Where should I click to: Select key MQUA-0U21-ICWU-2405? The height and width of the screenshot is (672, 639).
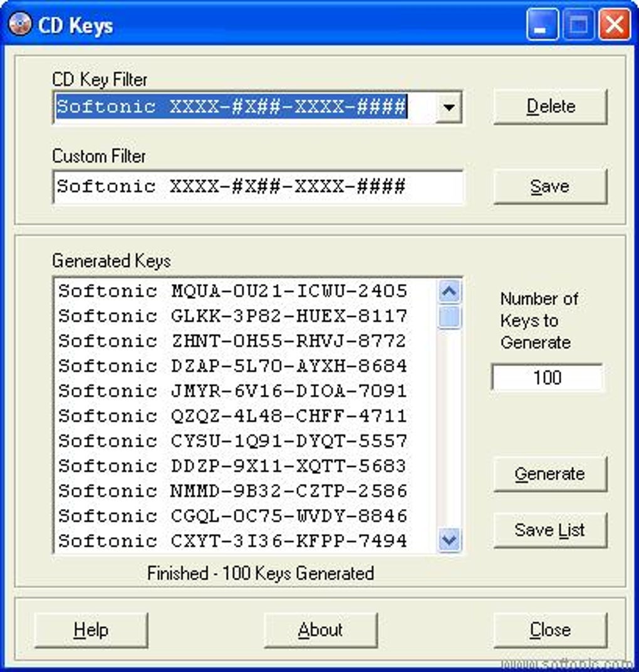[232, 291]
